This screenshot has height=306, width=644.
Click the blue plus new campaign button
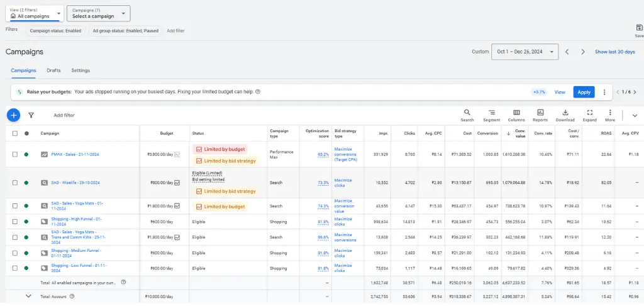tap(14, 116)
